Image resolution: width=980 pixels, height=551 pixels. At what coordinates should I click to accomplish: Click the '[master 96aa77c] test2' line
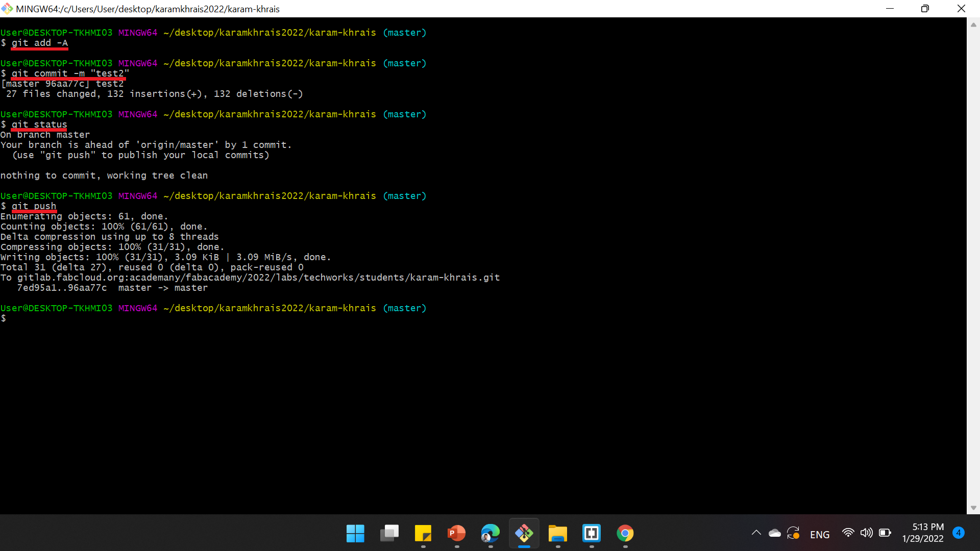62,84
